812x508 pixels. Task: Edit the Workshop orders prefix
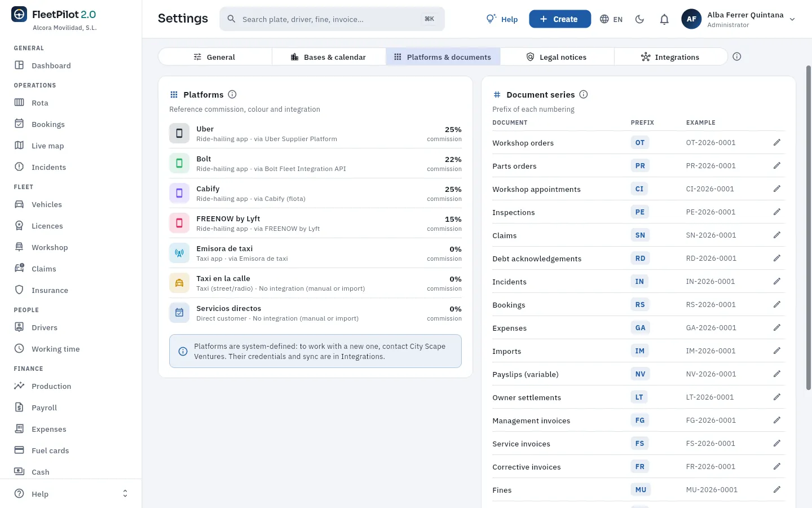(776, 143)
